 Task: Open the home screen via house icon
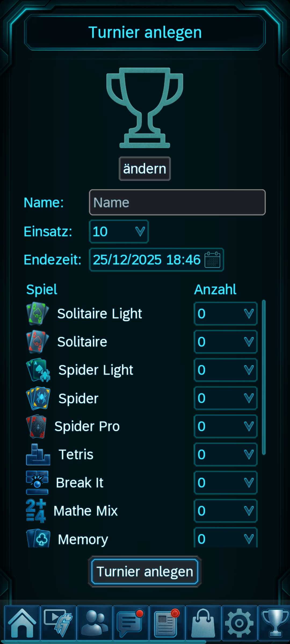[x=23, y=623]
